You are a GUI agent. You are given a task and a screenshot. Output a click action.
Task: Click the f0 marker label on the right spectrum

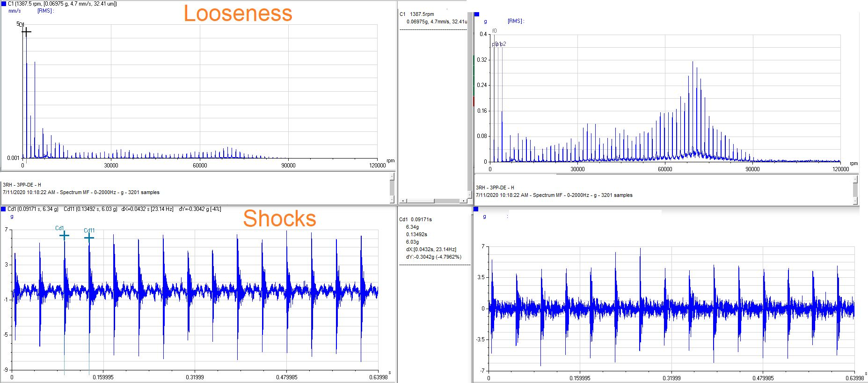click(x=495, y=31)
